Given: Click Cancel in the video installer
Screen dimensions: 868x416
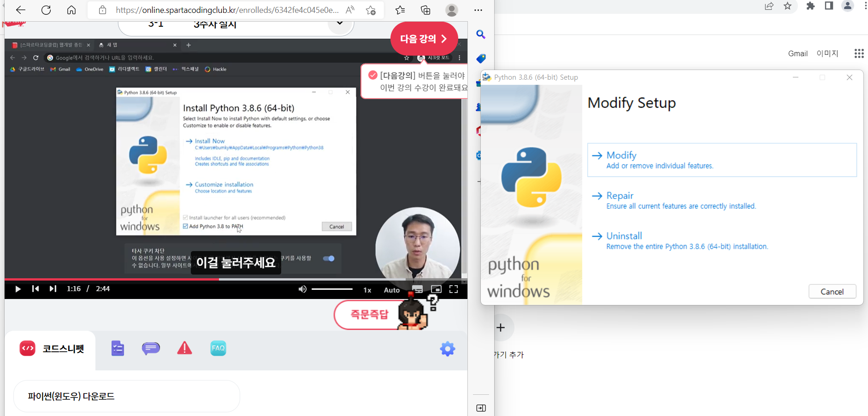Looking at the screenshot, I should (337, 227).
